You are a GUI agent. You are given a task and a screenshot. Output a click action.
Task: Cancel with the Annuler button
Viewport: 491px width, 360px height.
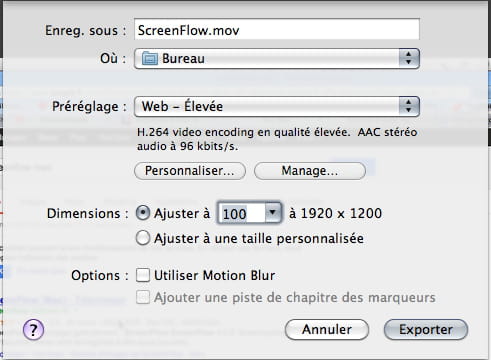tap(327, 330)
